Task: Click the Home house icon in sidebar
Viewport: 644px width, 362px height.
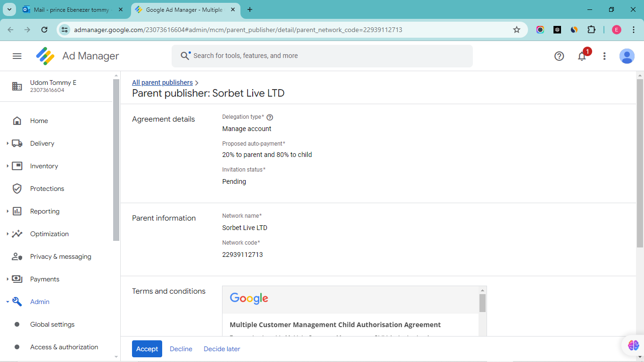Action: click(17, 121)
